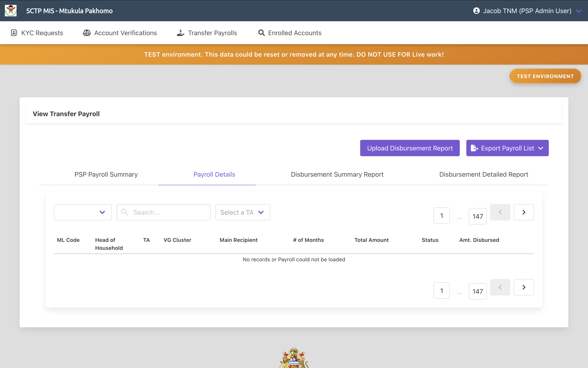The height and width of the screenshot is (368, 588).
Task: Click top pagination next arrow
Action: tap(524, 212)
